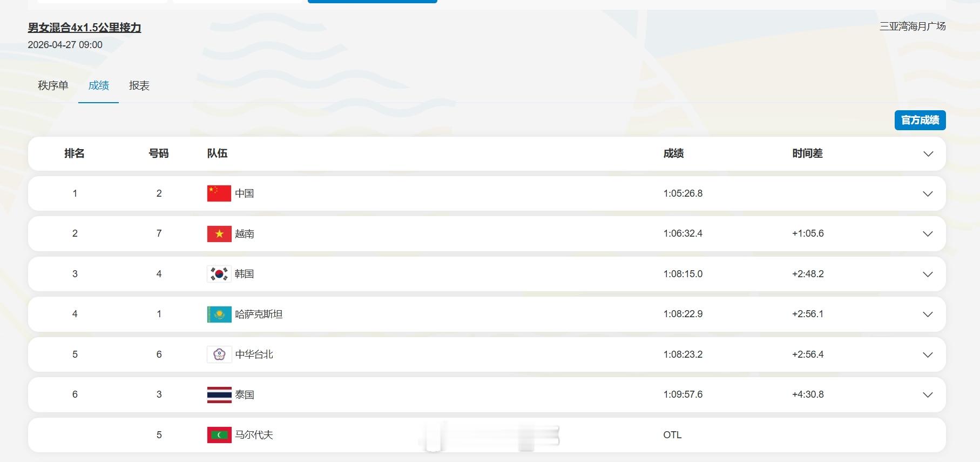Click the result time 1:08:22.9
Screen dimensions: 980x462
(x=683, y=314)
